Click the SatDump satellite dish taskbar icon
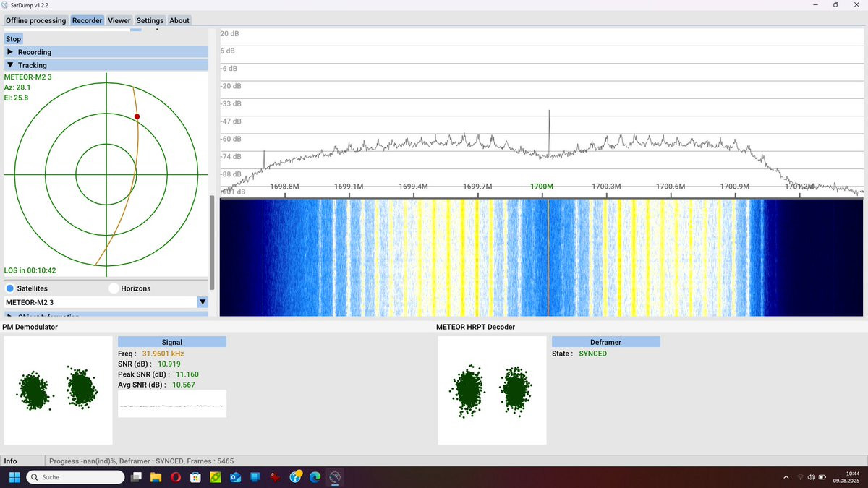 (334, 477)
